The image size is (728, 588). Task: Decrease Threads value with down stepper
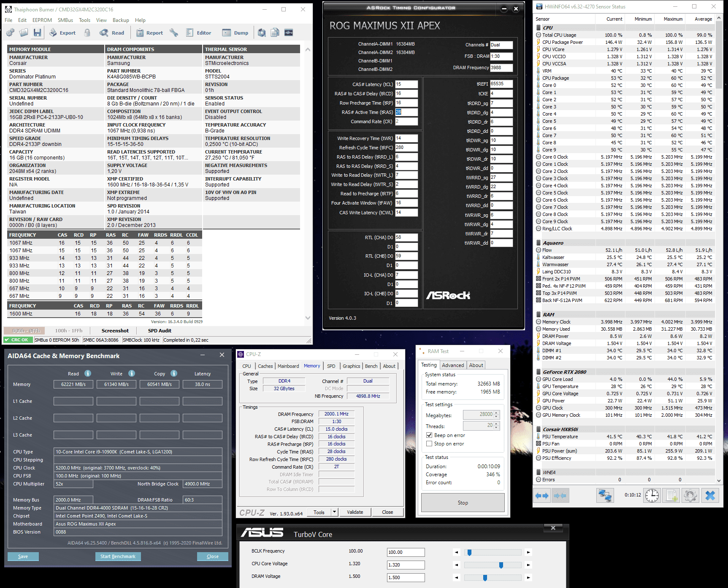496,428
